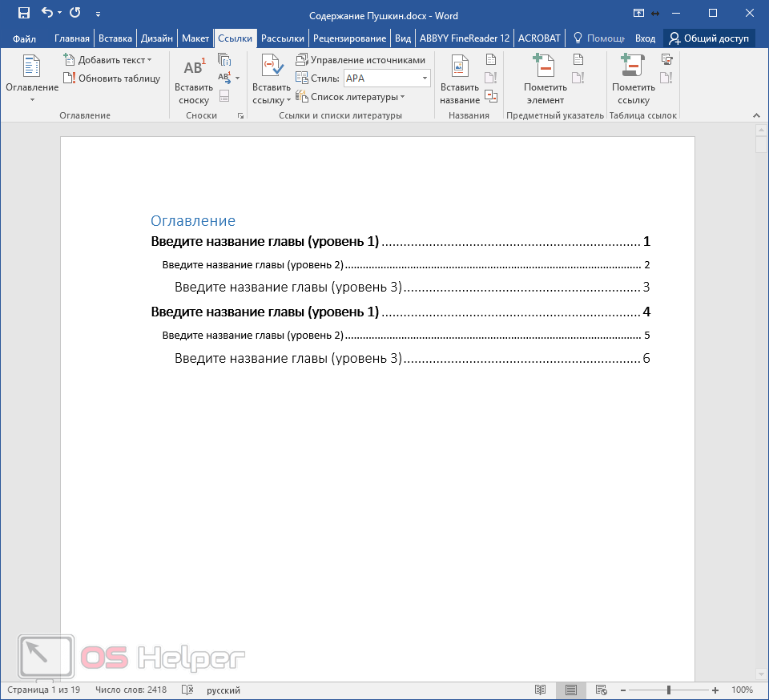The height and width of the screenshot is (700, 769).
Task: Click the Manage Sources (Управление источниками) icon
Action: click(302, 60)
